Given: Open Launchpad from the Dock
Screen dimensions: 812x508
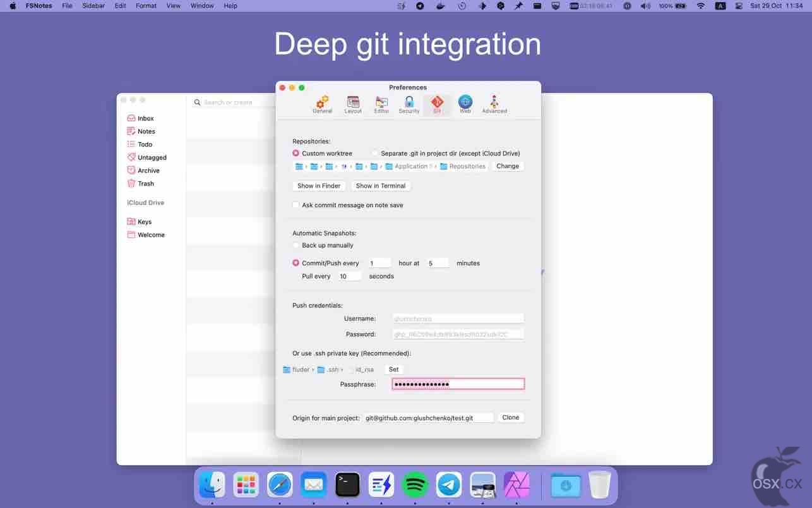Looking at the screenshot, I should [246, 485].
